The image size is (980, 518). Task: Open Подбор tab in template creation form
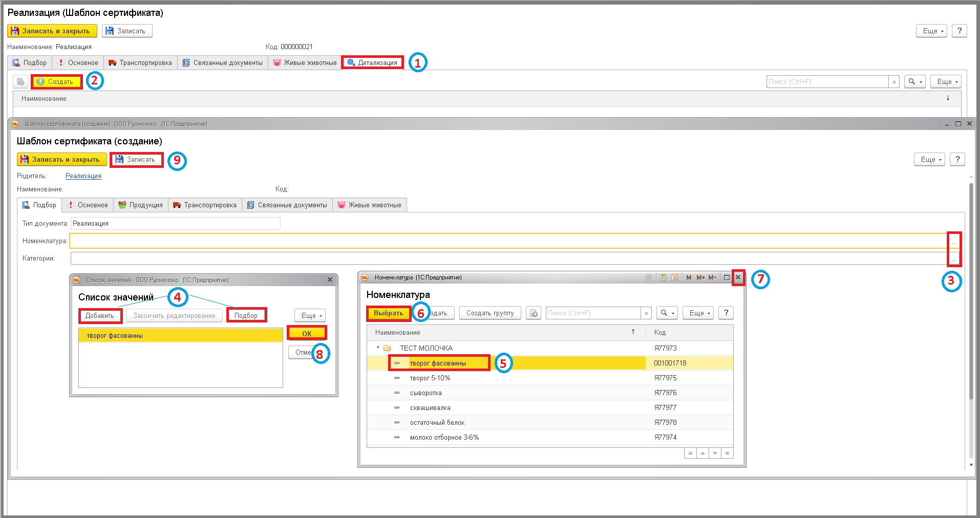[x=39, y=205]
